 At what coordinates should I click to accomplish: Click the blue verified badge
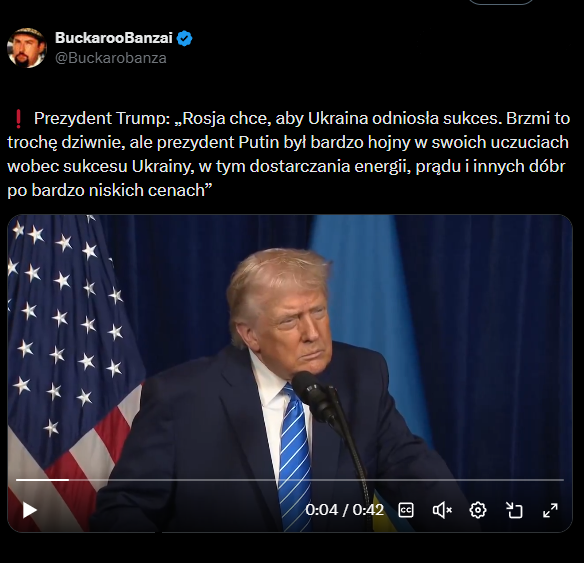[x=184, y=38]
